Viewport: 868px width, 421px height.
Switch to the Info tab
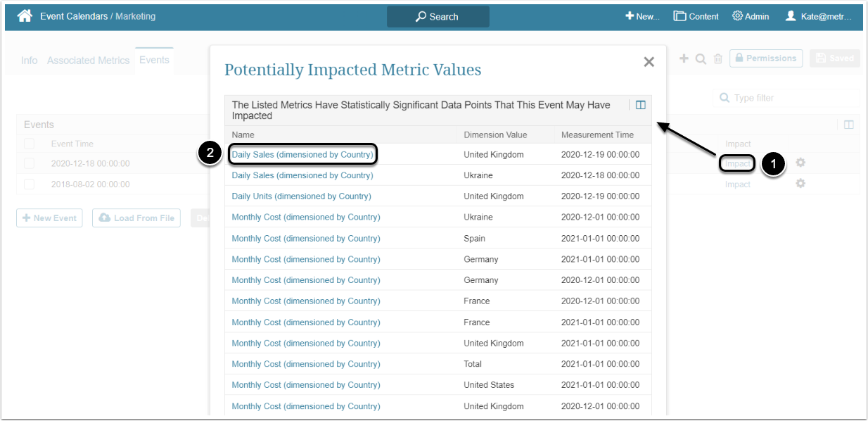[x=29, y=61]
